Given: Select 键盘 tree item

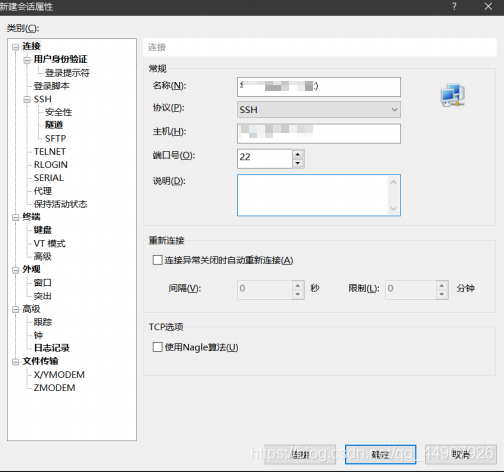Looking at the screenshot, I should [x=43, y=230].
